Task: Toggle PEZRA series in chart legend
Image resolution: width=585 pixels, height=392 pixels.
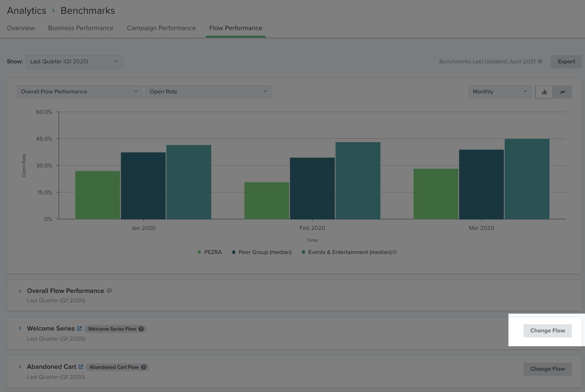Action: 210,252
